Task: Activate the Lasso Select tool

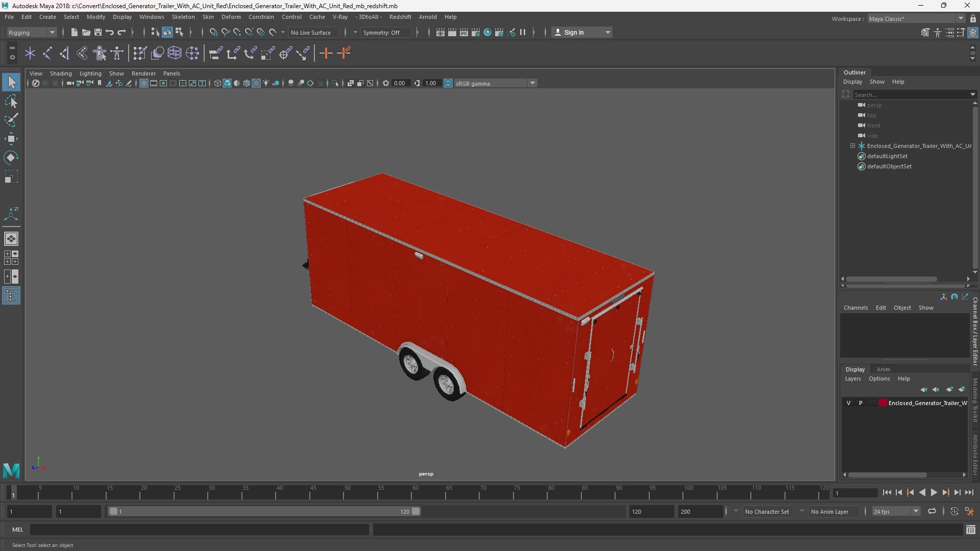Action: pyautogui.click(x=11, y=102)
